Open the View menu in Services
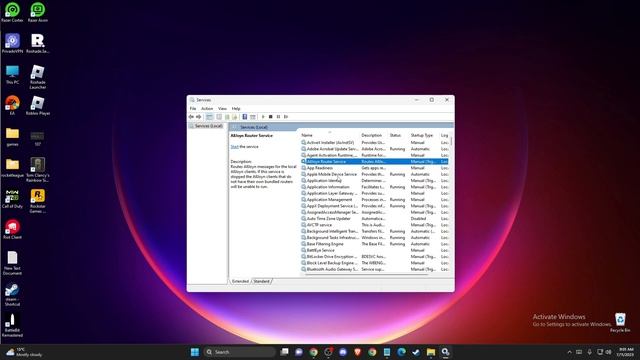Viewport: 640px width, 360px height. click(222, 109)
